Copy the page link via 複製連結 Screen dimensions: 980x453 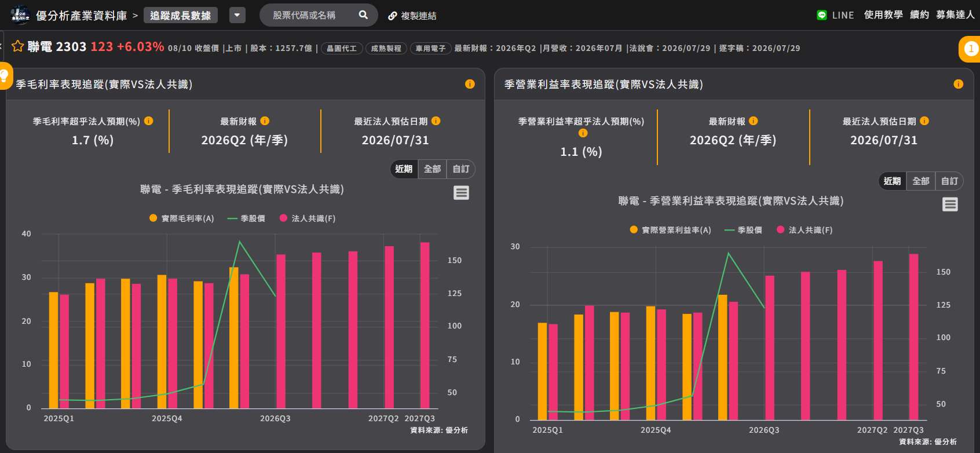tap(412, 16)
